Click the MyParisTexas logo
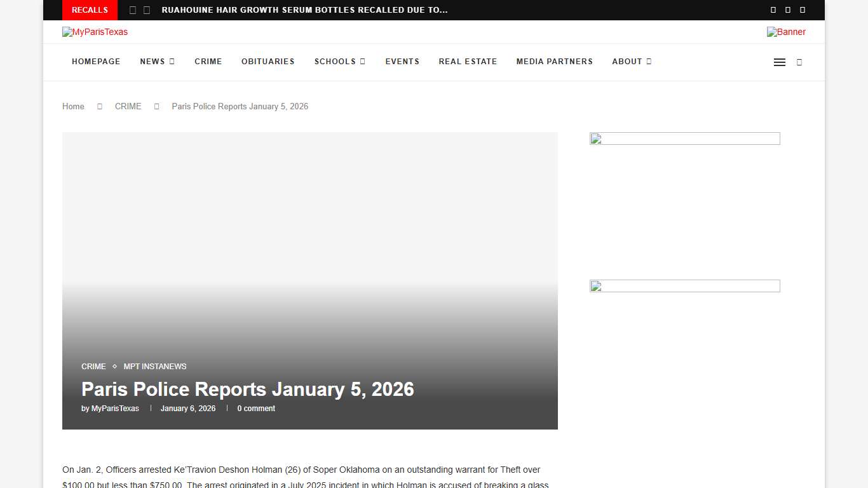 coord(95,32)
